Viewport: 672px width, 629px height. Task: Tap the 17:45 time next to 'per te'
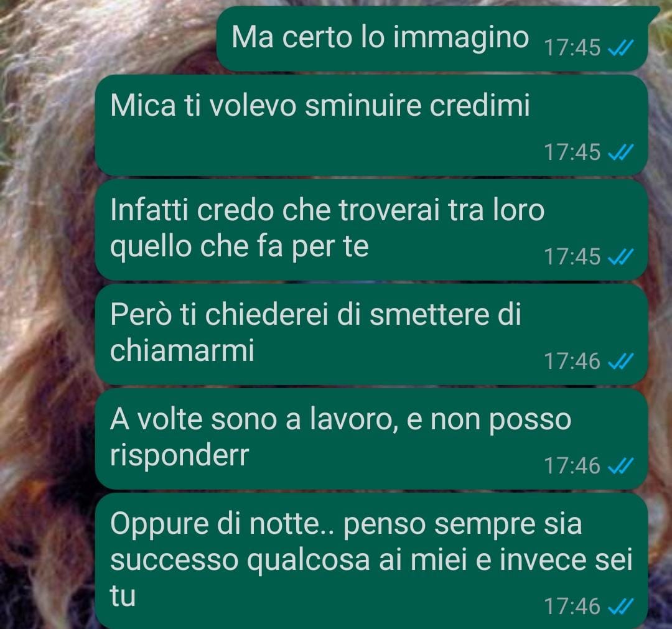click(572, 257)
